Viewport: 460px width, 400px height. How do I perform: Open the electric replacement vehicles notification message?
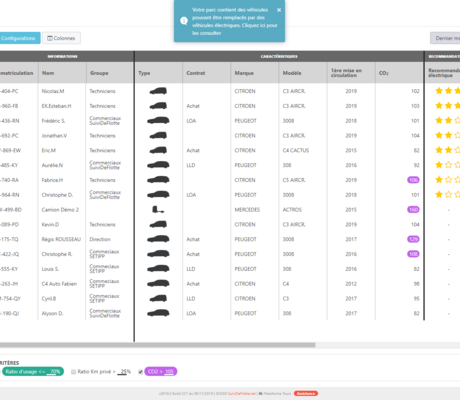(x=235, y=21)
